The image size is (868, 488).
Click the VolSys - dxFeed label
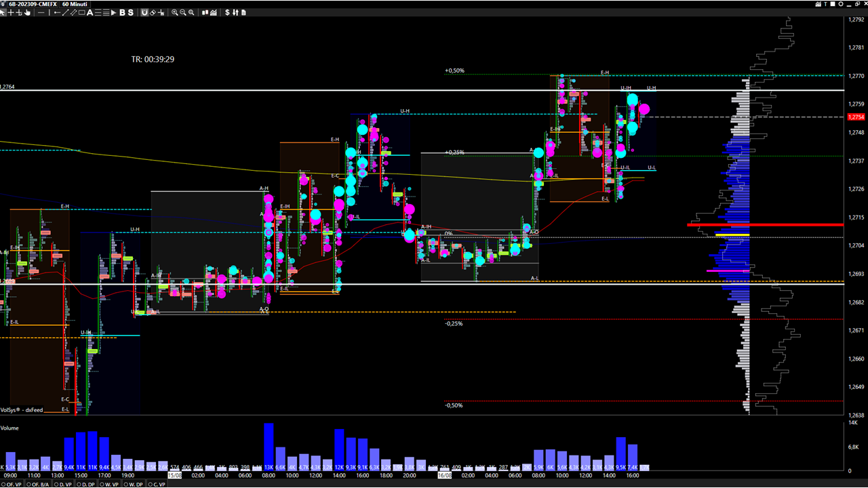pos(21,410)
